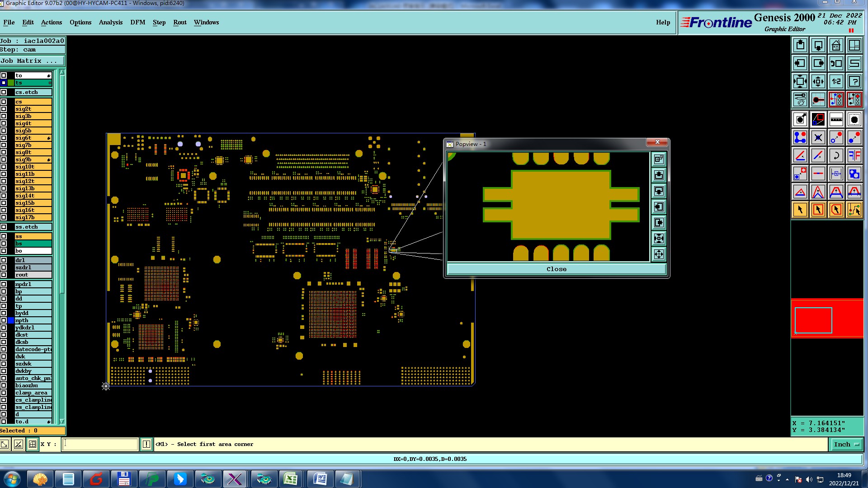Toggle display checkbox for layer cs.etch
The width and height of the screenshot is (868, 488).
(x=4, y=92)
